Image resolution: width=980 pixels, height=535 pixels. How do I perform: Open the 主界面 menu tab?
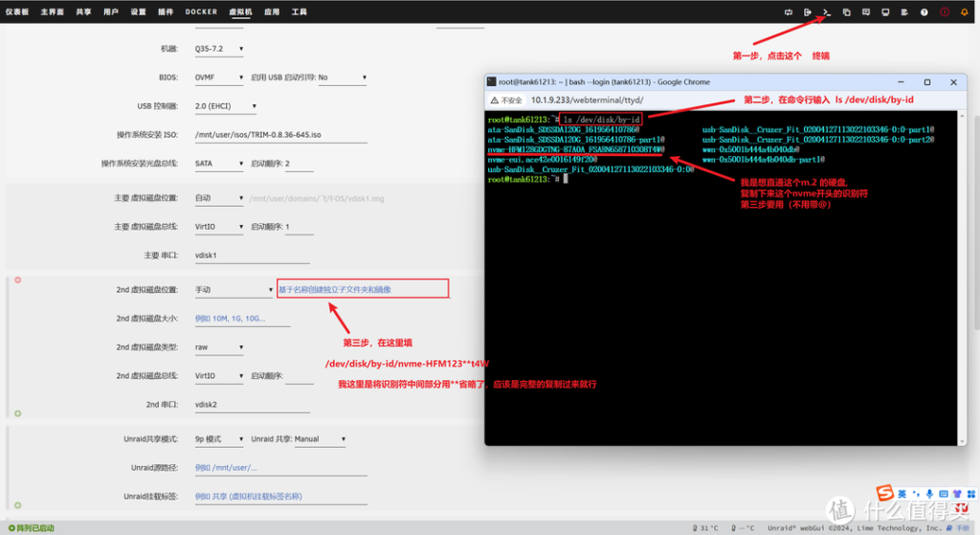tap(53, 11)
